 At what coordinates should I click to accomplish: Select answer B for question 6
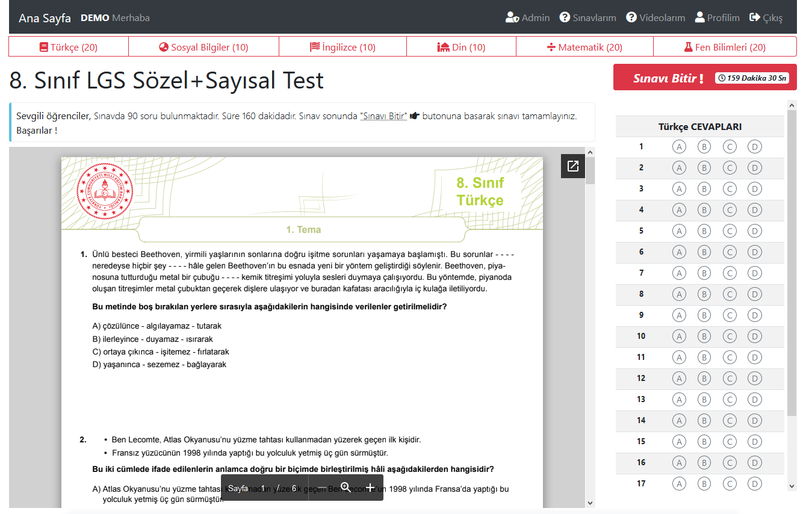(704, 252)
